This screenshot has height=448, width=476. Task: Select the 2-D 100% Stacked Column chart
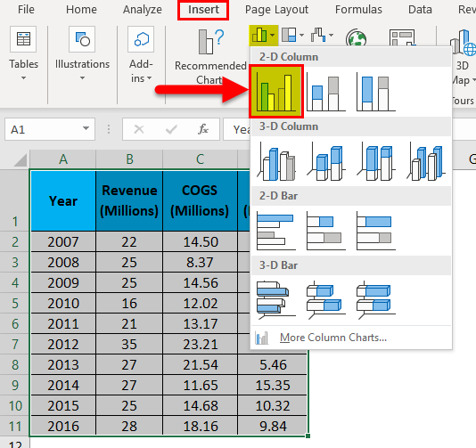click(376, 92)
